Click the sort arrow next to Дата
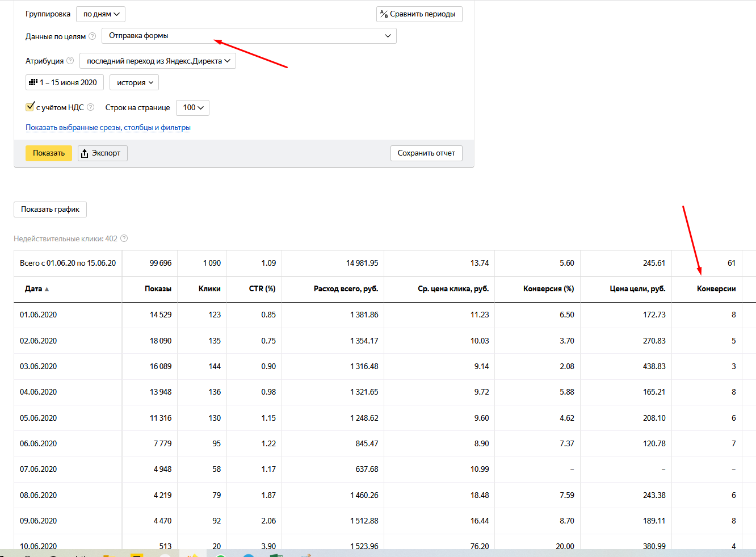This screenshot has width=756, height=557. [47, 289]
